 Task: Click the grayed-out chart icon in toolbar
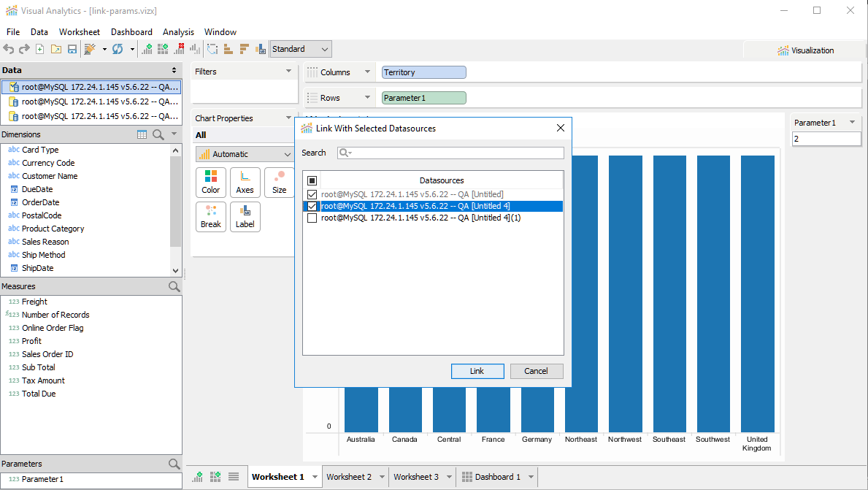195,49
